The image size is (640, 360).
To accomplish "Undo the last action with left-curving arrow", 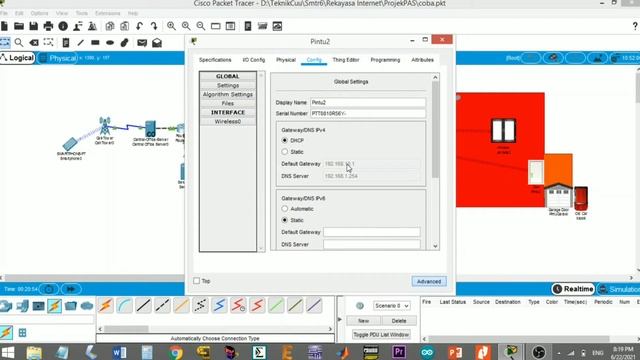I will point(139,27).
